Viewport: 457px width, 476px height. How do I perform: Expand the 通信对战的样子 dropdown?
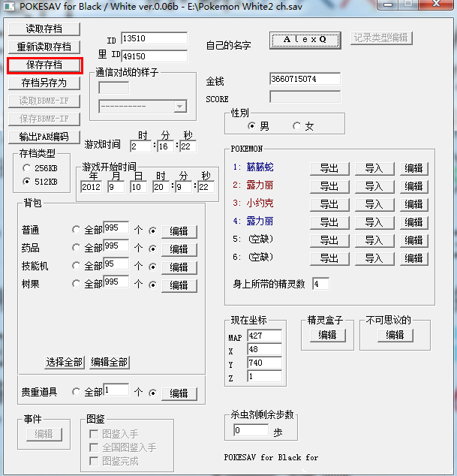(x=179, y=107)
